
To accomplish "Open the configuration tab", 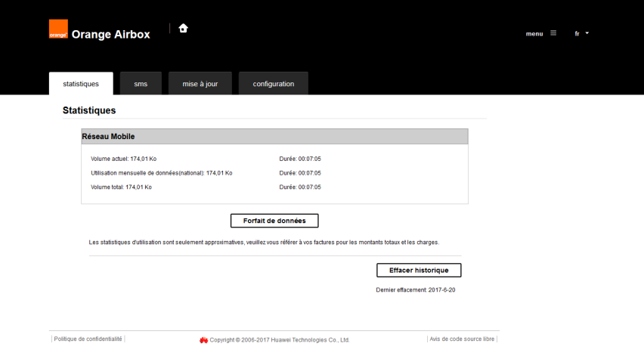I will pos(274,84).
